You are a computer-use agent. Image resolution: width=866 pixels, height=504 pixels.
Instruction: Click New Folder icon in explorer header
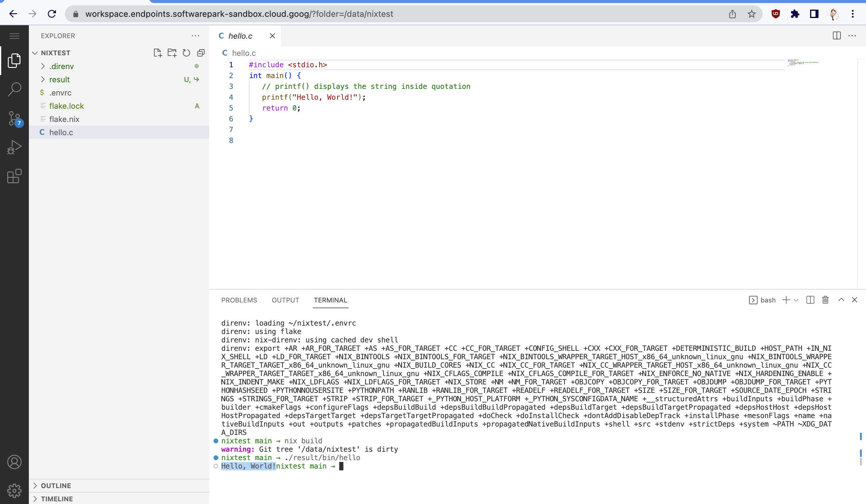point(172,53)
